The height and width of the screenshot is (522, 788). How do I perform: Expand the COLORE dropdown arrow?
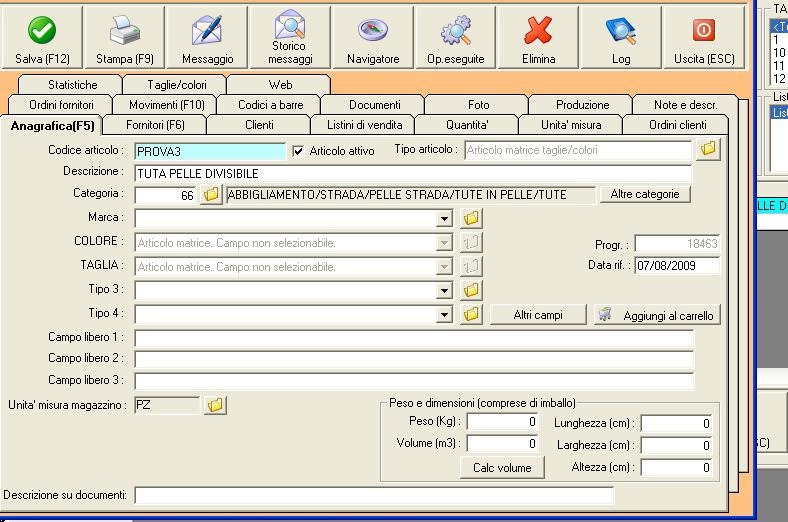point(444,243)
